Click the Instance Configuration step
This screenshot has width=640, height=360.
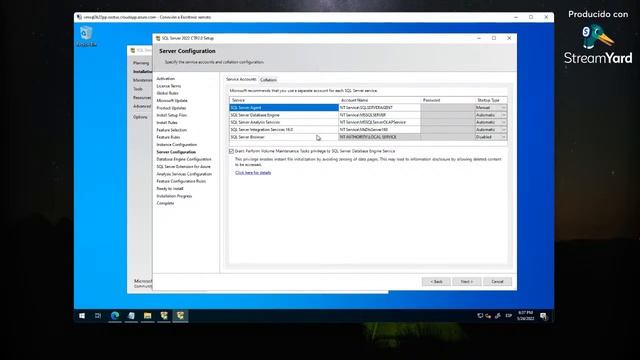point(177,144)
